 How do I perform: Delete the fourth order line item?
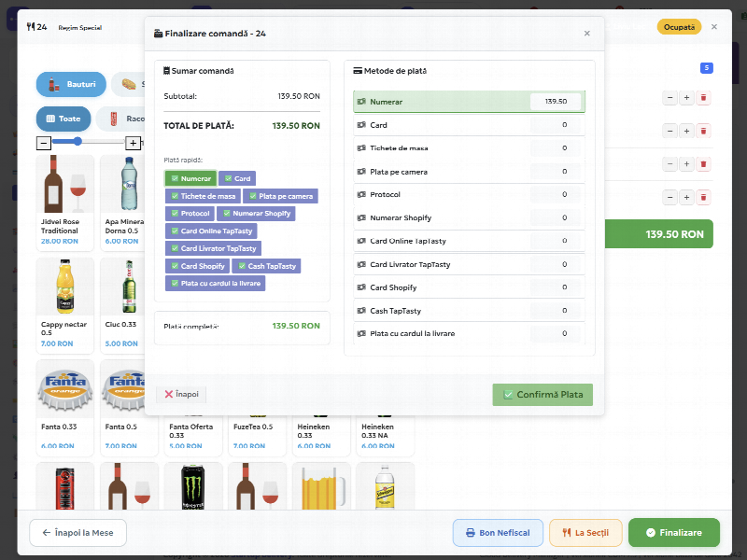703,197
